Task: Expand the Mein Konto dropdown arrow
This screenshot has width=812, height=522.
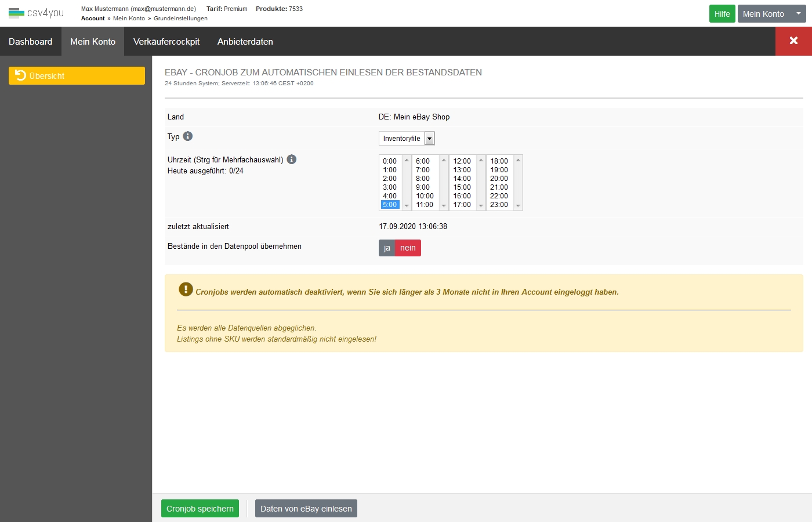Action: 799,14
